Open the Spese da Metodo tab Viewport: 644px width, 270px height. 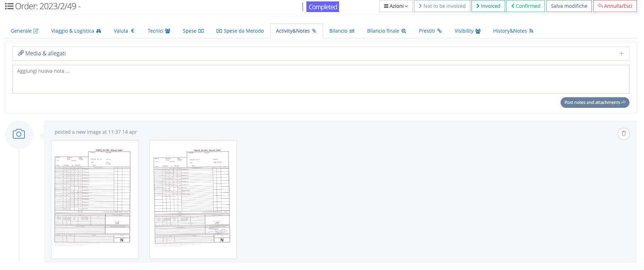coord(240,31)
